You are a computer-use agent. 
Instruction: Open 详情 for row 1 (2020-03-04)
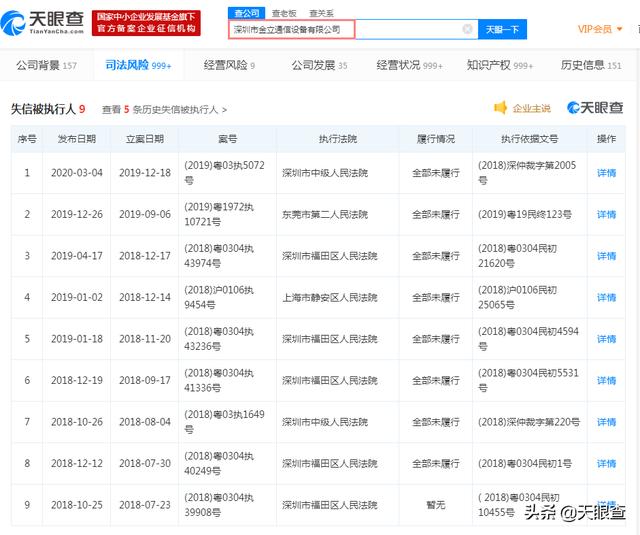point(606,173)
